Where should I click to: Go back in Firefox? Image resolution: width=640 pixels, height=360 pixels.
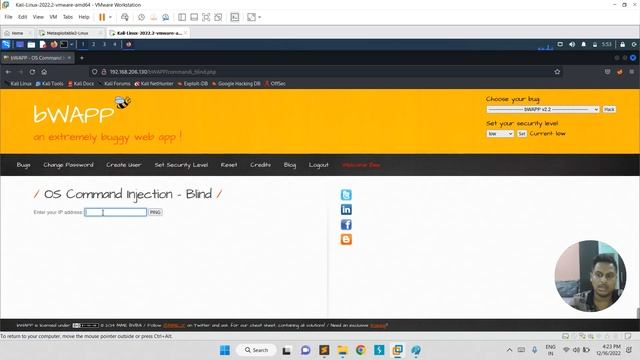[x=8, y=72]
